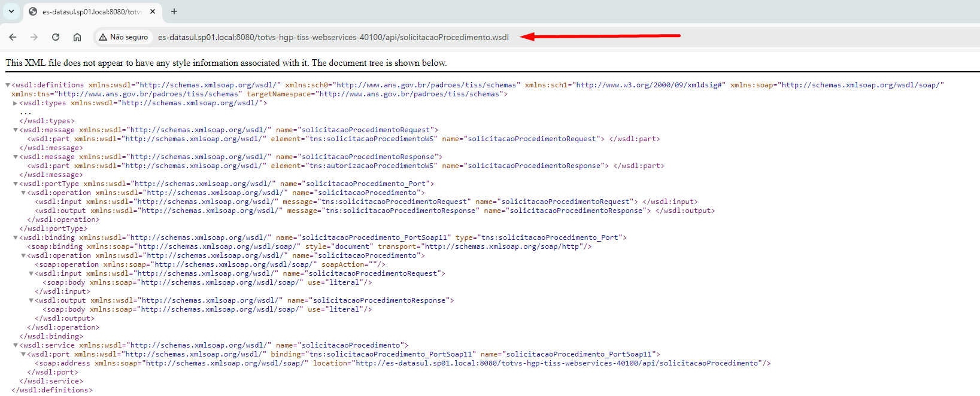Collapse the wsdl:service solicitacaoProcedimento node

pos(16,345)
